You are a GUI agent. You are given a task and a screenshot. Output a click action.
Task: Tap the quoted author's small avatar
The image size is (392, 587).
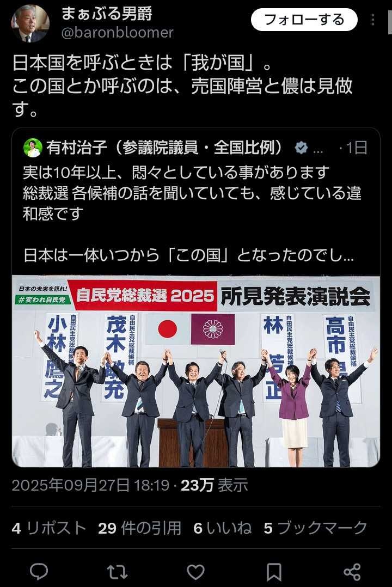tap(33, 148)
